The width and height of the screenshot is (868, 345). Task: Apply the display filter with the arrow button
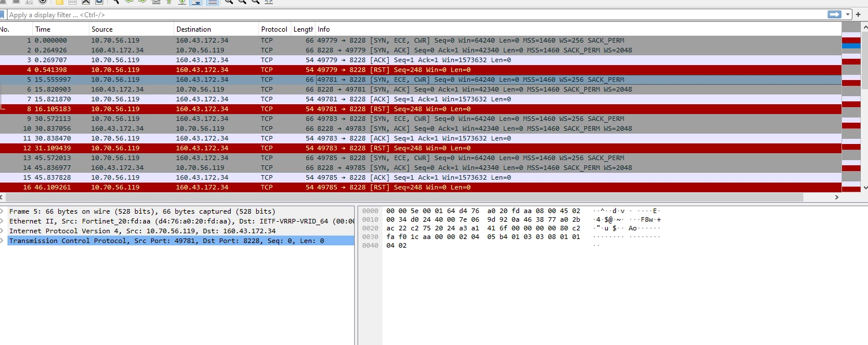834,14
